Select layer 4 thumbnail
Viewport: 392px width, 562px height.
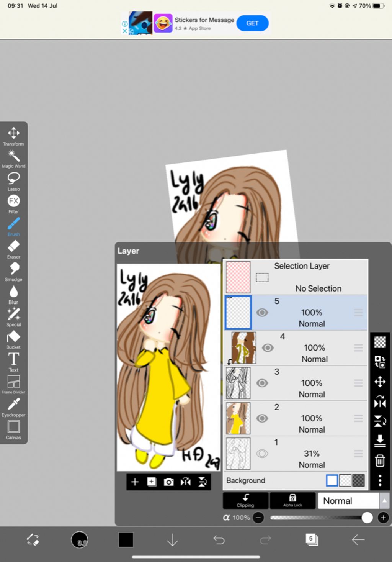(244, 348)
